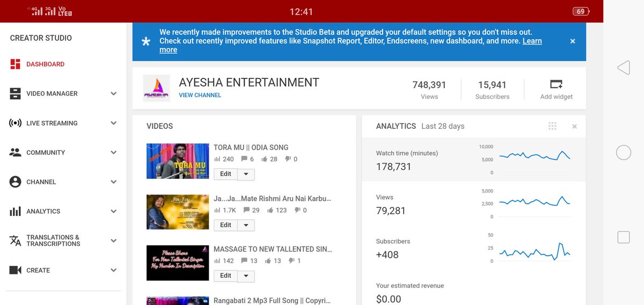Select the Watch time (minutes) analytics row
The height and width of the screenshot is (305, 644).
point(474,160)
